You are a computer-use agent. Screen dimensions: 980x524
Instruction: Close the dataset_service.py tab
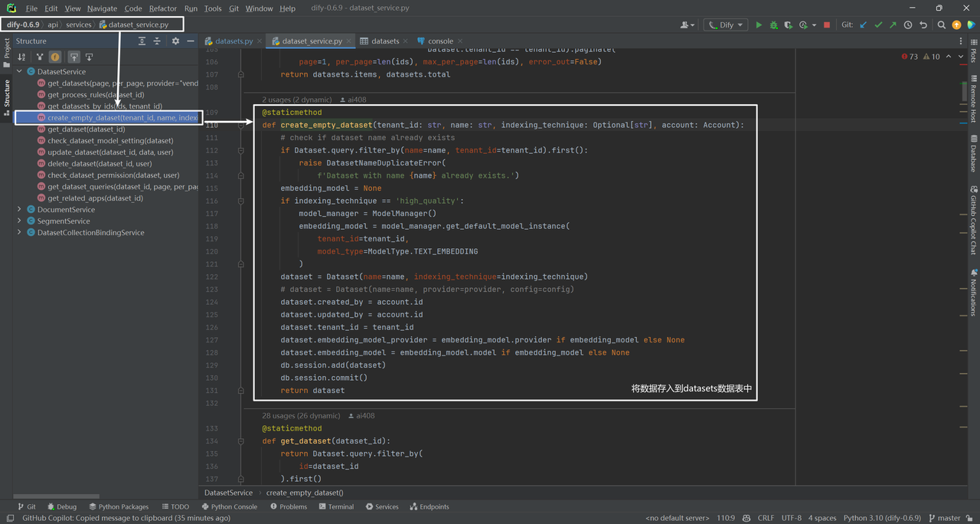[x=349, y=41]
